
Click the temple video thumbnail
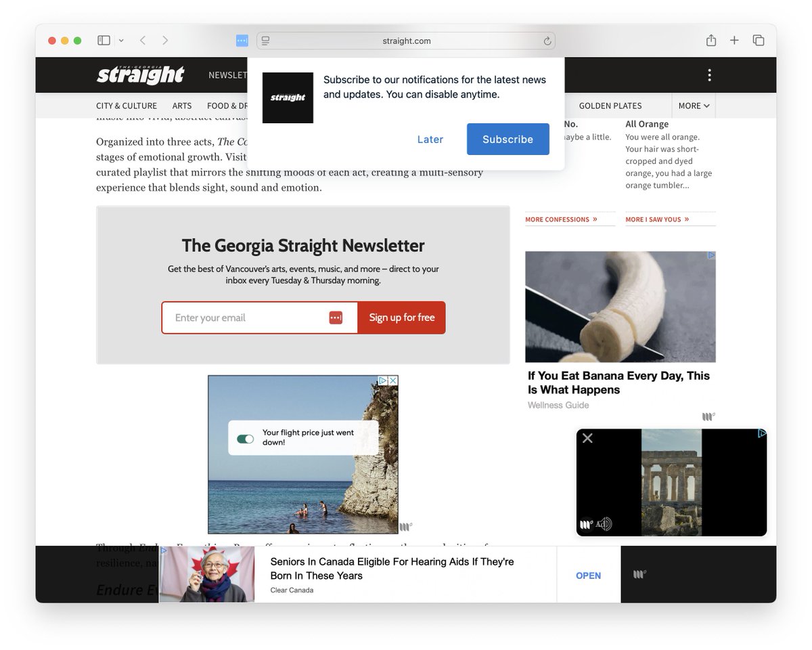click(x=671, y=482)
